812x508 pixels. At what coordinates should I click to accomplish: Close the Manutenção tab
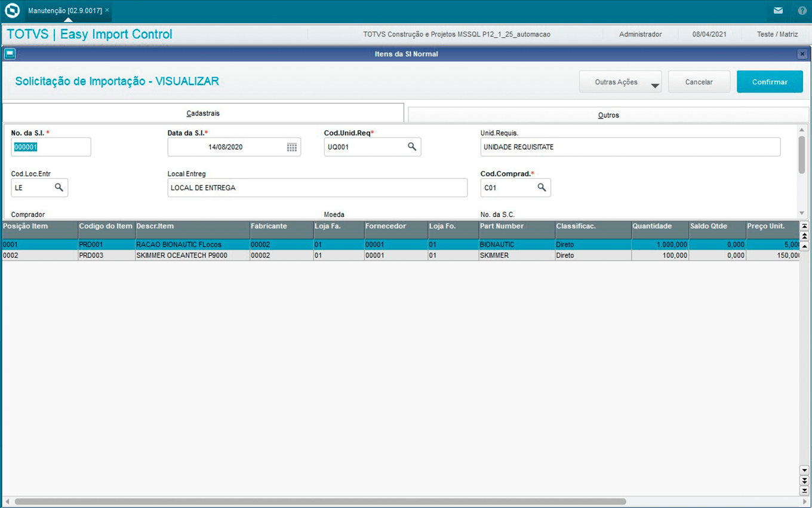tap(107, 10)
